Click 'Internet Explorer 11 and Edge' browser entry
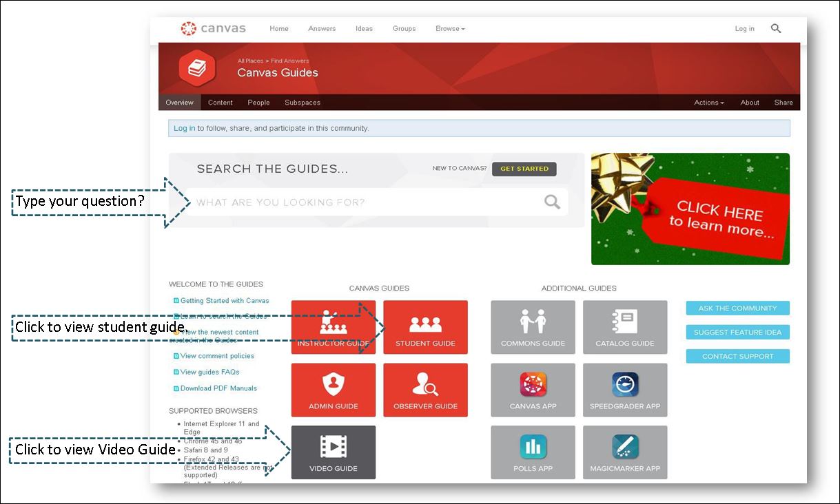 (222, 428)
